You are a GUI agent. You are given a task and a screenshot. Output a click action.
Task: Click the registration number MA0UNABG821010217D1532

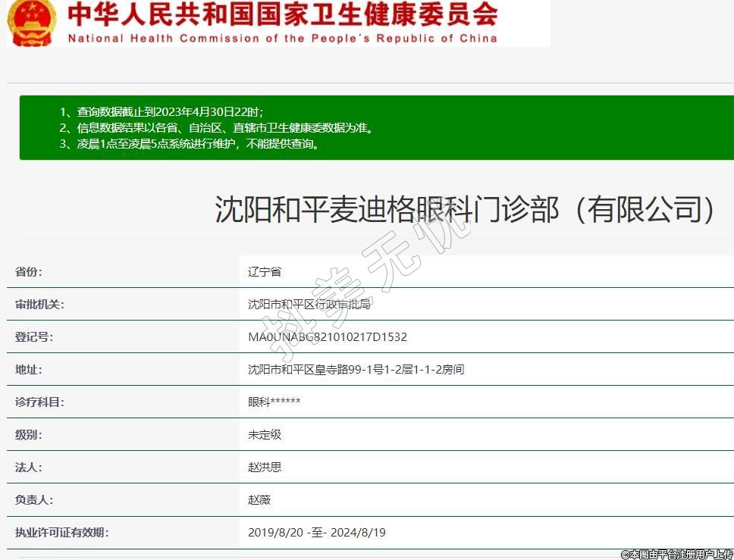(328, 337)
